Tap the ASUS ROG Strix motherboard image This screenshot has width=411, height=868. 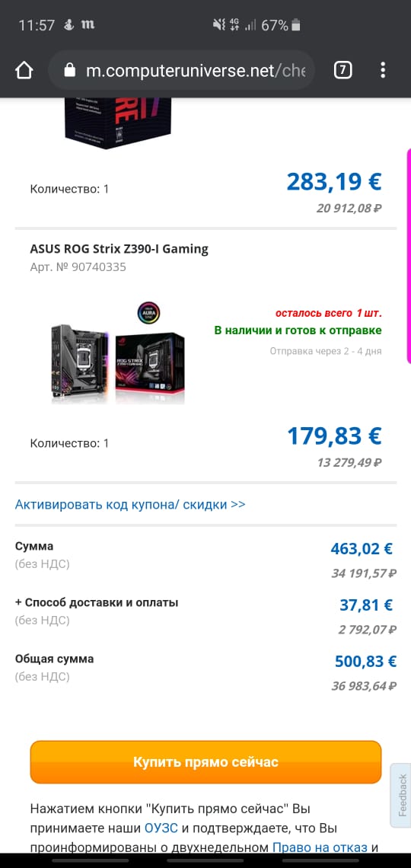pos(117,353)
